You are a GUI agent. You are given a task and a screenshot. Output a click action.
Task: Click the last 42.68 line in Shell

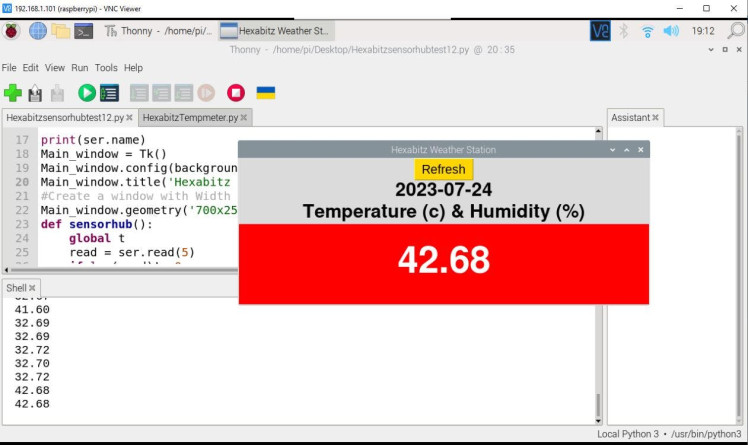(x=32, y=404)
